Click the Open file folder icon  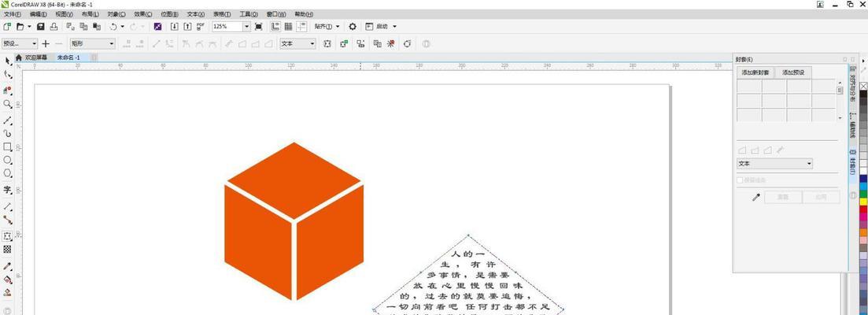point(20,26)
